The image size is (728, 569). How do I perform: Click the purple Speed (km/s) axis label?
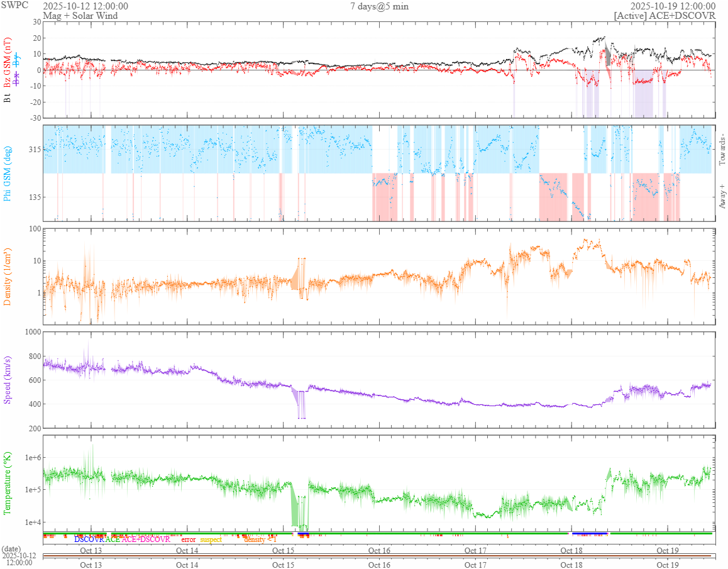click(7, 380)
